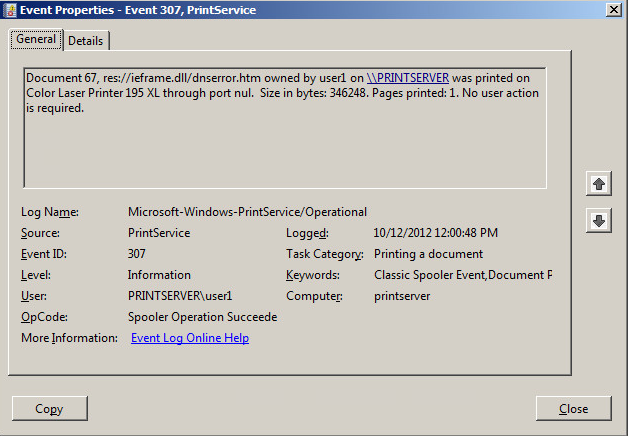Image resolution: width=628 pixels, height=436 pixels.
Task: Click the Source value PrintService
Action: point(159,233)
